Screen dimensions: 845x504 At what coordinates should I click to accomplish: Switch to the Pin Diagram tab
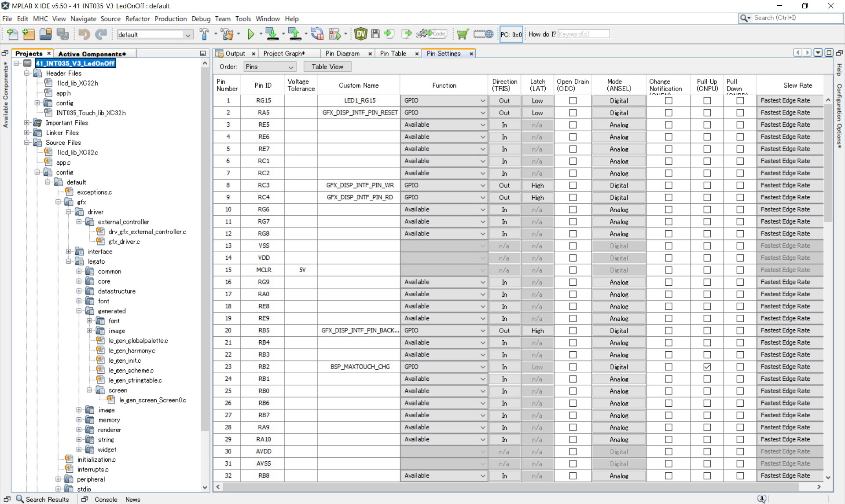pyautogui.click(x=342, y=53)
